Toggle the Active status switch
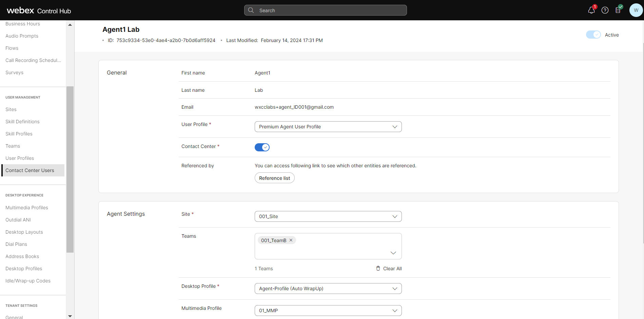This screenshot has height=319, width=644. [x=593, y=35]
